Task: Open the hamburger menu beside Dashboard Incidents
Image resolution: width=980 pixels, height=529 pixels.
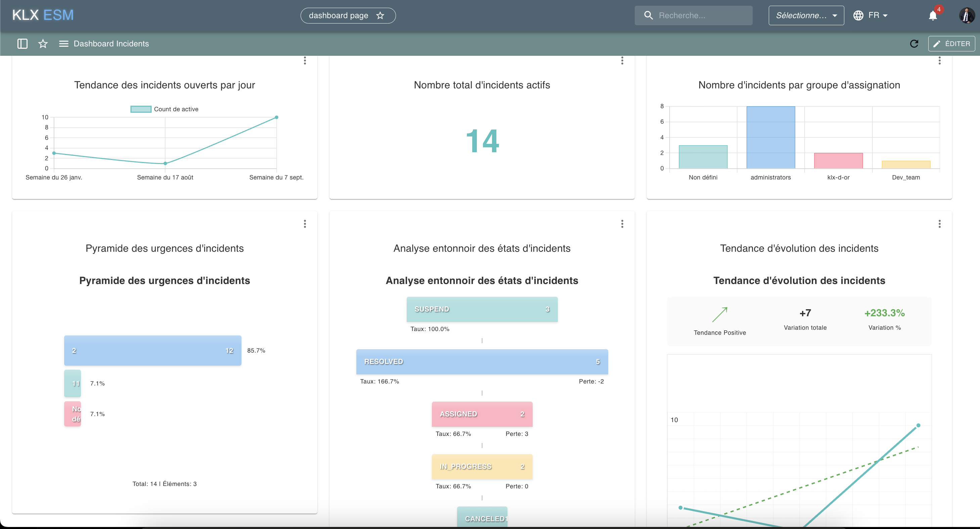Action: [63, 44]
